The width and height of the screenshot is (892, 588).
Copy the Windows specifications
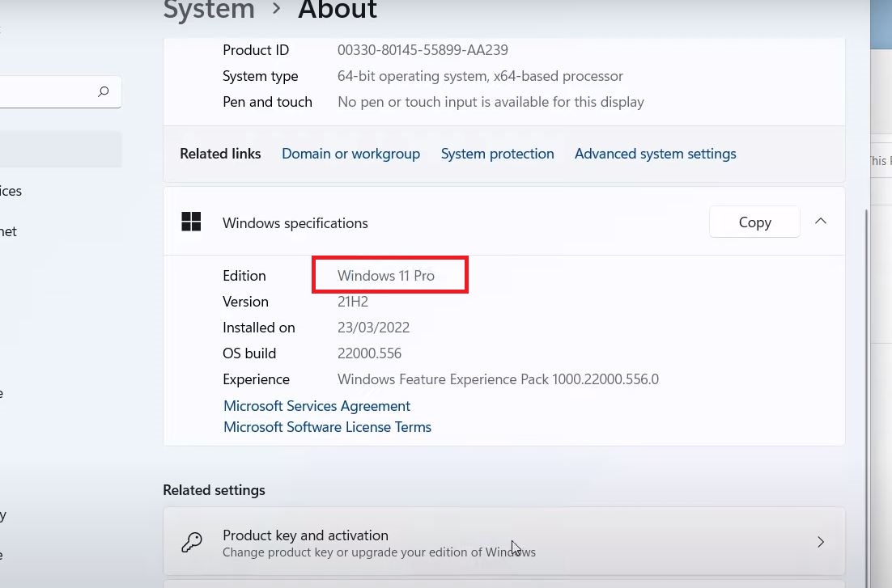click(x=754, y=222)
